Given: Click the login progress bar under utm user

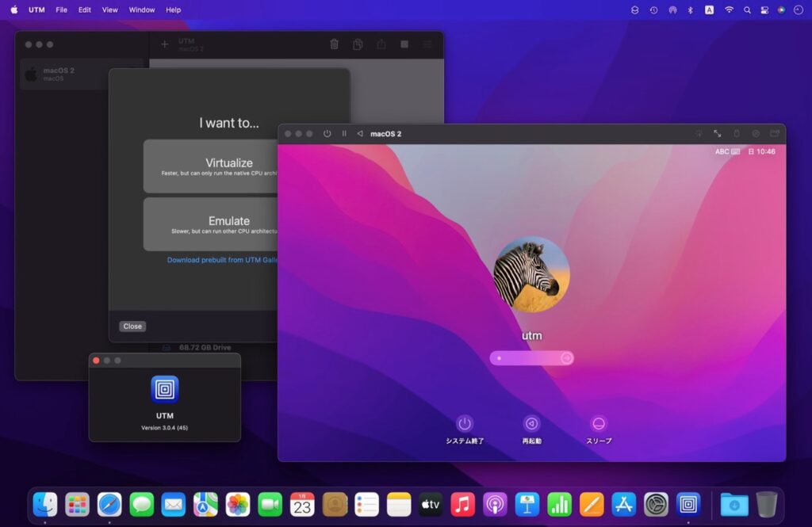Looking at the screenshot, I should (531, 357).
